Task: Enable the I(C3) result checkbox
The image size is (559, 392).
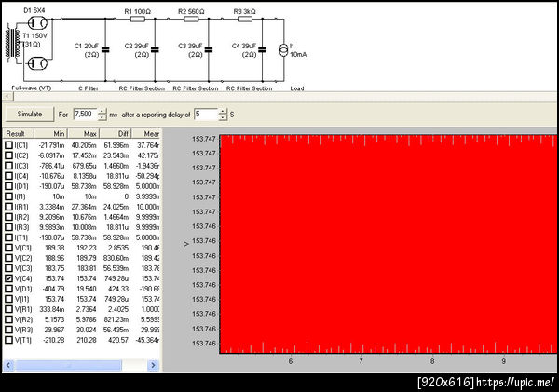Action: pyautogui.click(x=9, y=166)
